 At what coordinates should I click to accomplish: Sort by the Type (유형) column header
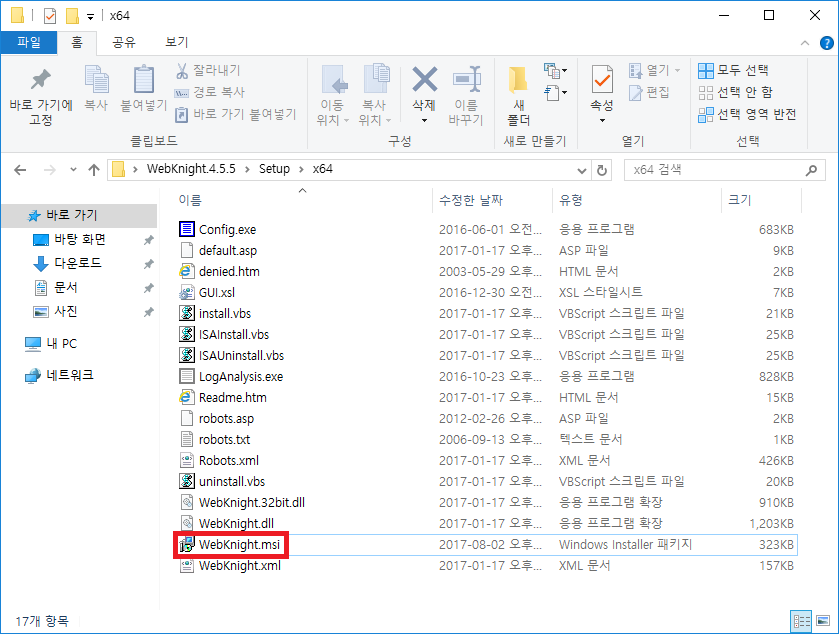point(570,200)
